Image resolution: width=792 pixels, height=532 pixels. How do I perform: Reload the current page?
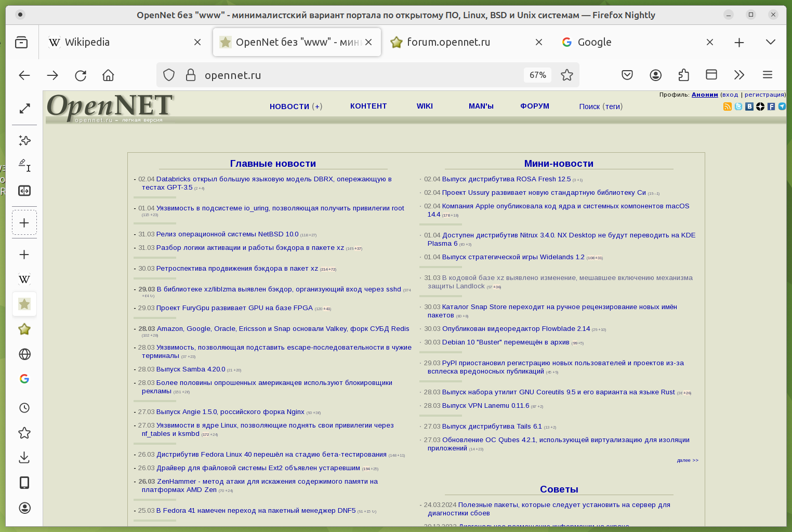pyautogui.click(x=81, y=75)
